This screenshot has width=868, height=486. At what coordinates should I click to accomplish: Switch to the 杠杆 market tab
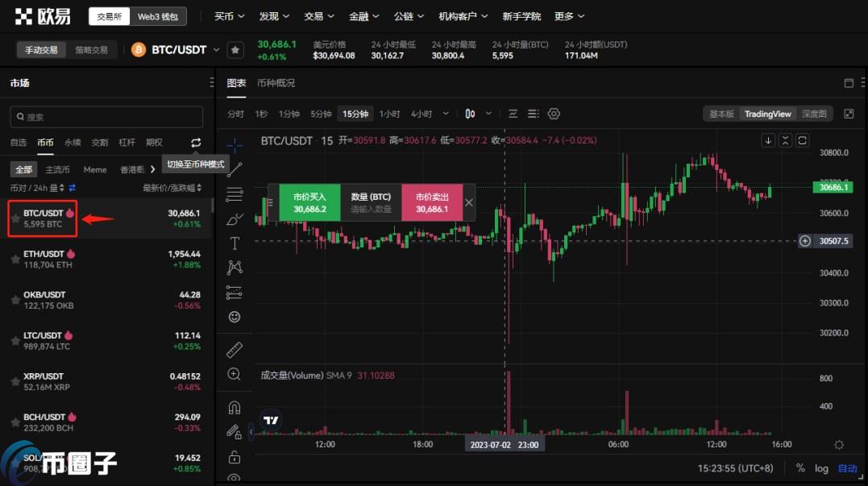127,143
